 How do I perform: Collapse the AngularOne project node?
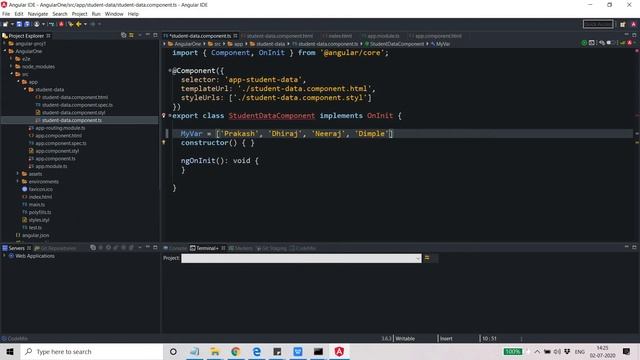click(x=5, y=51)
